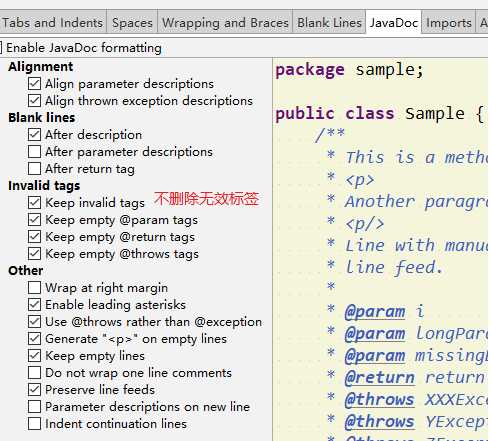Click 'package sample;' line in preview
This screenshot has width=491, height=441.
click(x=349, y=70)
